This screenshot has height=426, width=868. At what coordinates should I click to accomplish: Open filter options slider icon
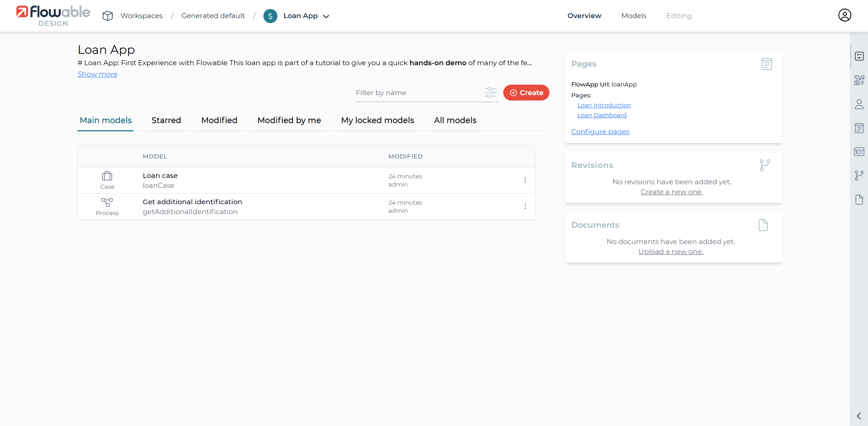[x=491, y=93]
